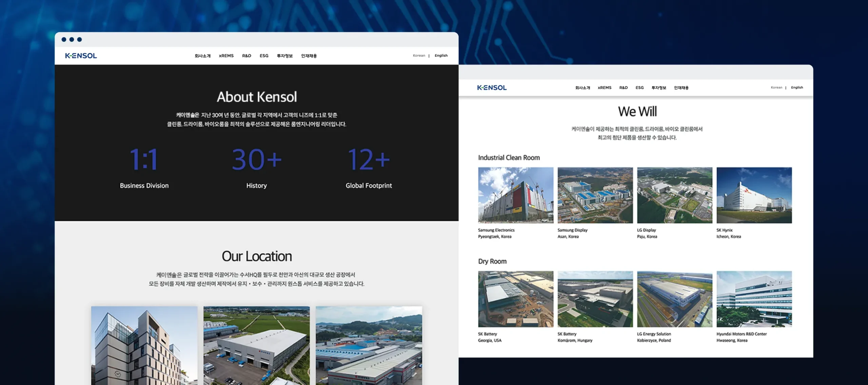Screen dimensions: 868x385
Task: Click the Our Location heading
Action: (257, 256)
